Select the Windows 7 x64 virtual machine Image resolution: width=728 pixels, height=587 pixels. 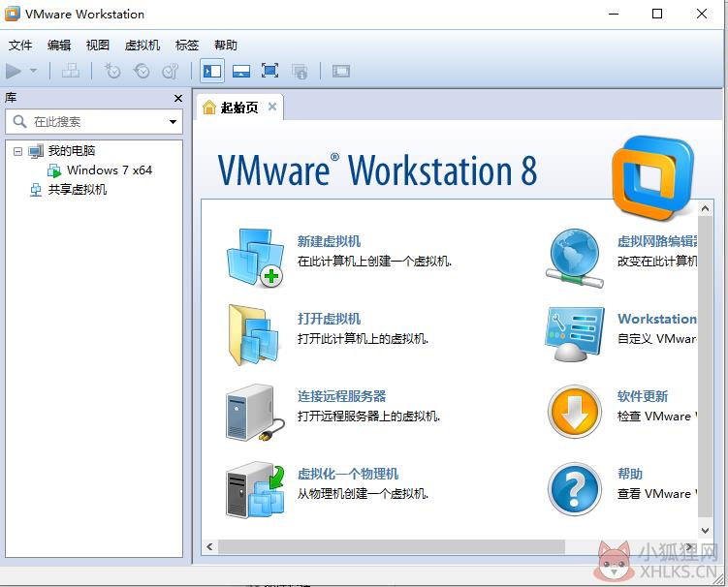point(110,170)
